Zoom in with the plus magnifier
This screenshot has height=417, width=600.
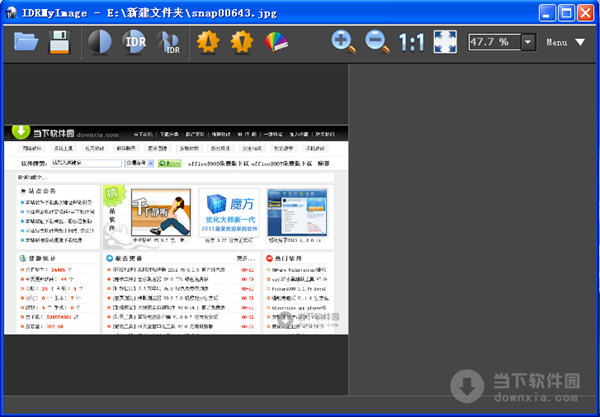tap(343, 42)
